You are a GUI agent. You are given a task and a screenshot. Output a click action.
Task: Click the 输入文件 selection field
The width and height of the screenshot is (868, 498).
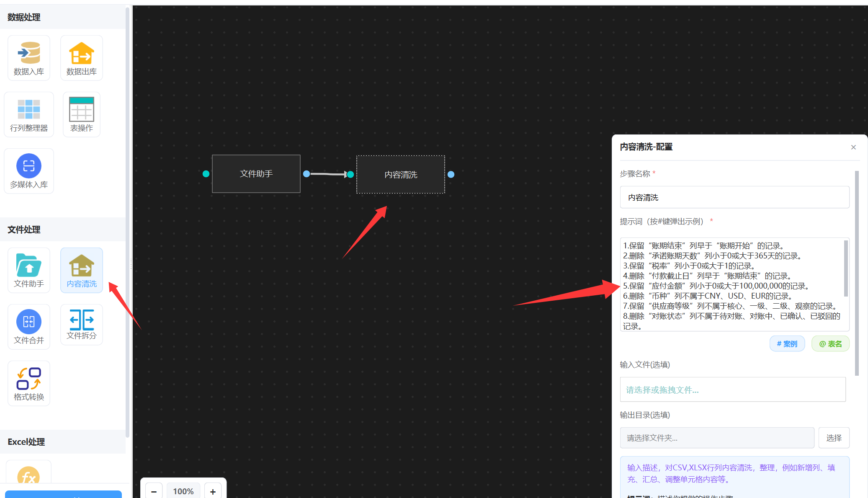point(732,390)
